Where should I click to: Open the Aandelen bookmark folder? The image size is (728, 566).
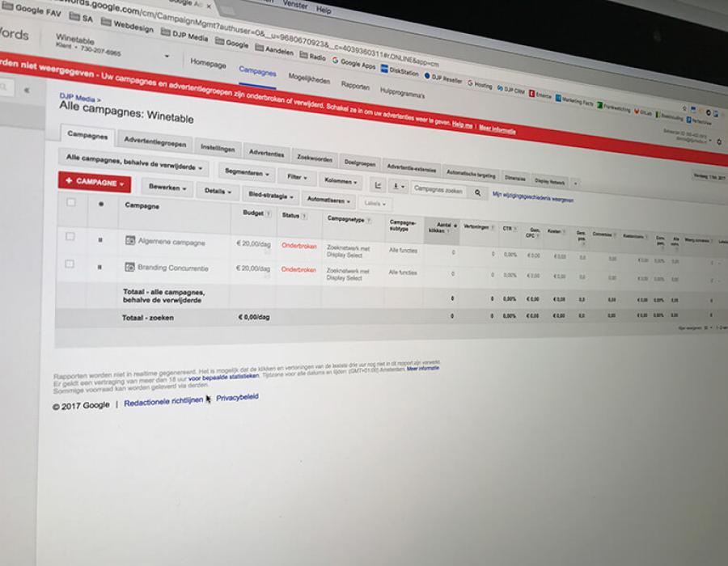tap(274, 50)
